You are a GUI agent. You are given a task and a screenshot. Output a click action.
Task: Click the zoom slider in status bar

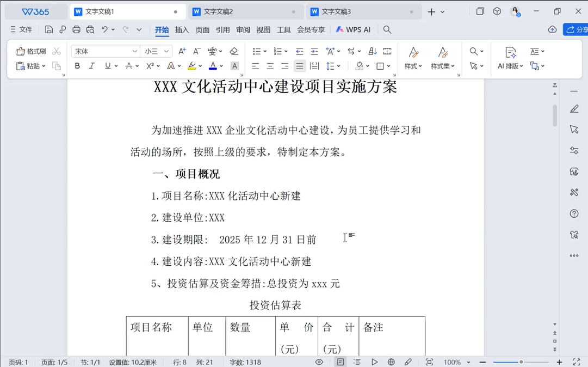tap(521, 362)
